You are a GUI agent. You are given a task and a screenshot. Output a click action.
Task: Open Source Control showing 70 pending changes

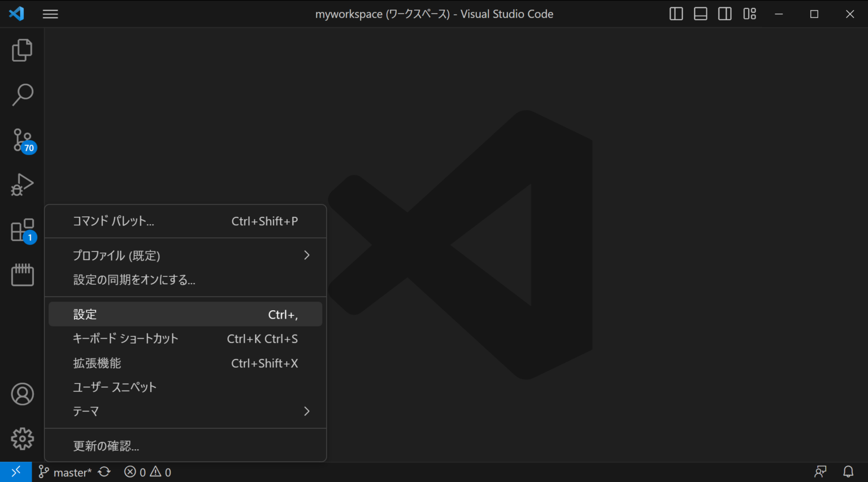[21, 140]
